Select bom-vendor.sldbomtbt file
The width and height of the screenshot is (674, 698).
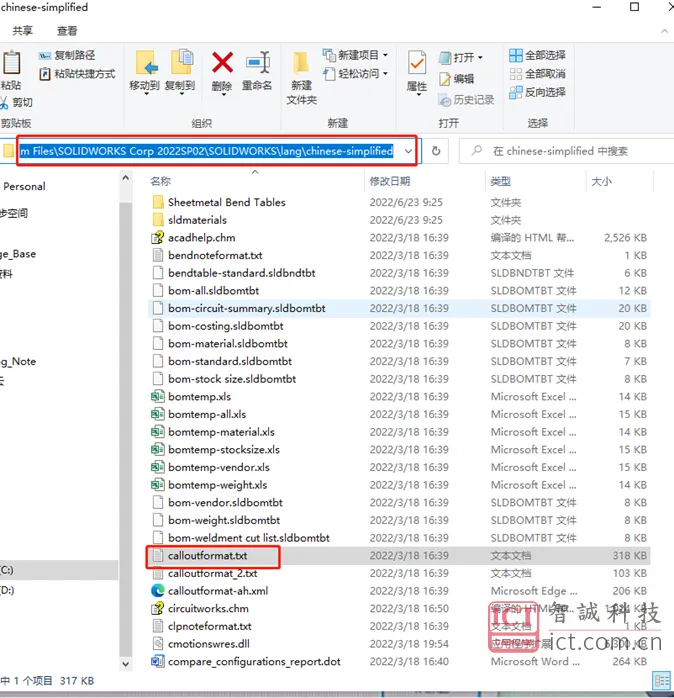(x=225, y=503)
